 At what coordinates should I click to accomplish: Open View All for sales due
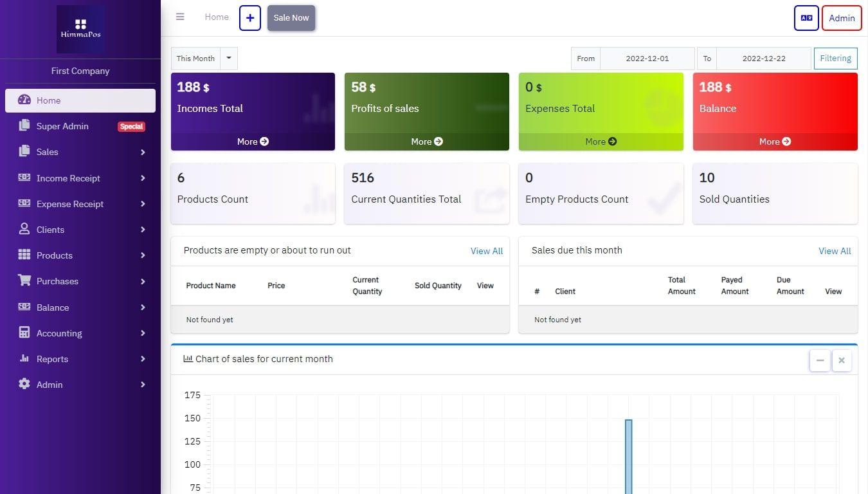[x=834, y=251]
